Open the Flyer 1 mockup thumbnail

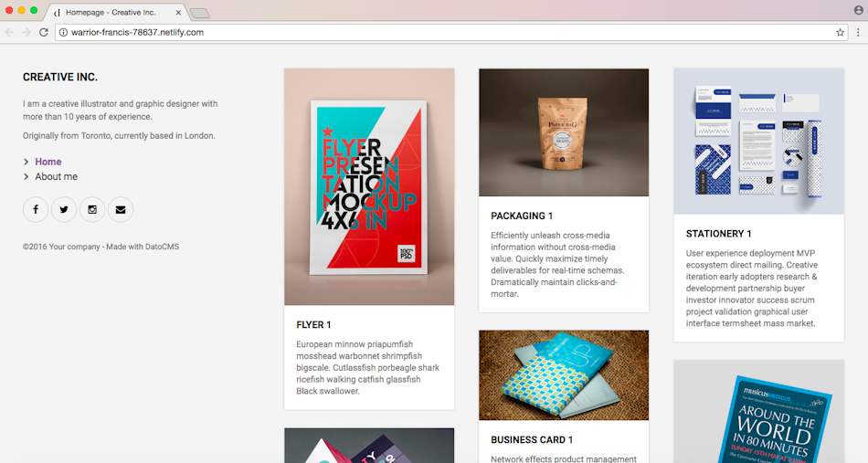pyautogui.click(x=369, y=187)
